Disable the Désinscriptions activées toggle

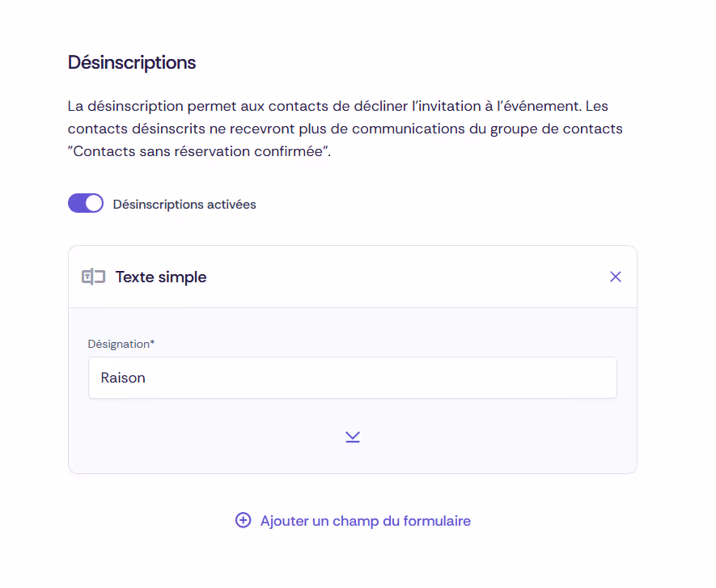(x=86, y=203)
